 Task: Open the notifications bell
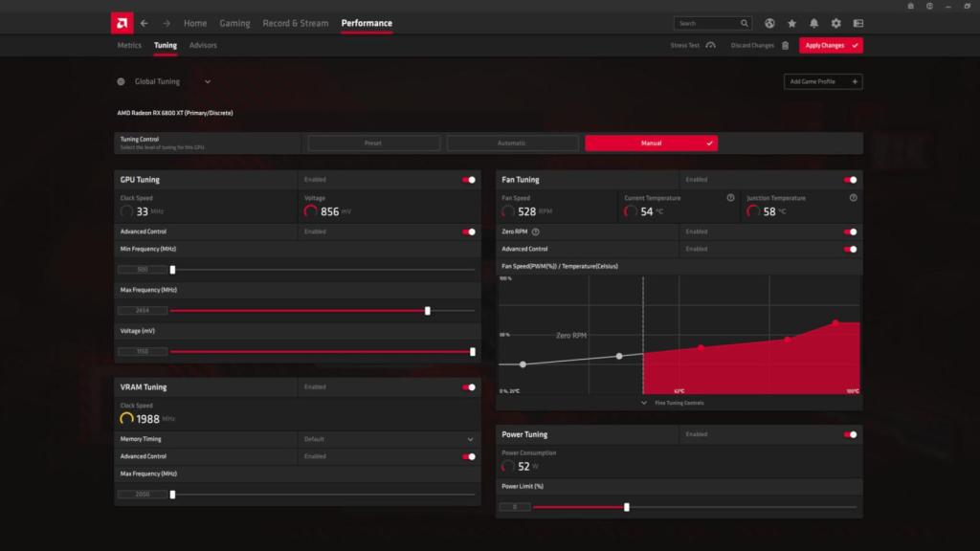(813, 22)
